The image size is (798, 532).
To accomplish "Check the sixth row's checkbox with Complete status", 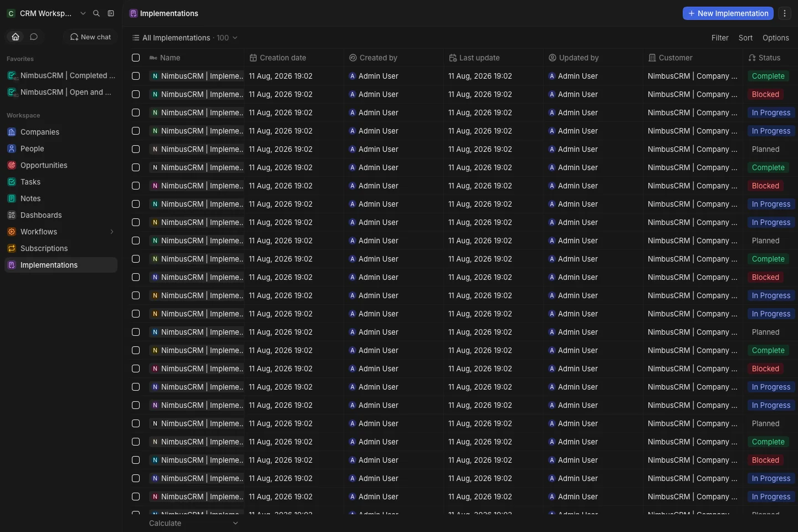I will [136, 167].
